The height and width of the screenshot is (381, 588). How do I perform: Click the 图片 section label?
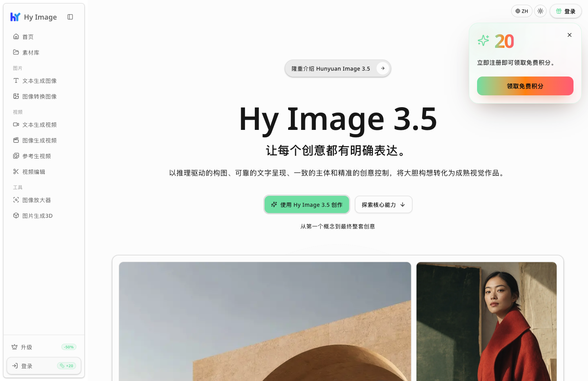18,68
